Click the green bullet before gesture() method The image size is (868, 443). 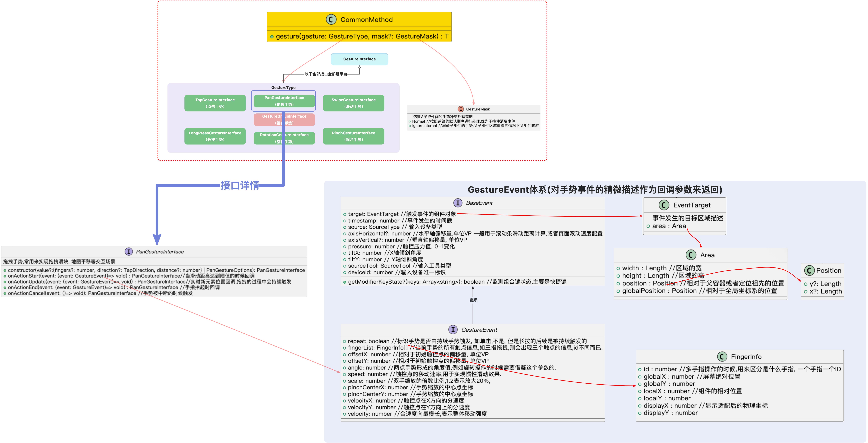click(x=272, y=36)
